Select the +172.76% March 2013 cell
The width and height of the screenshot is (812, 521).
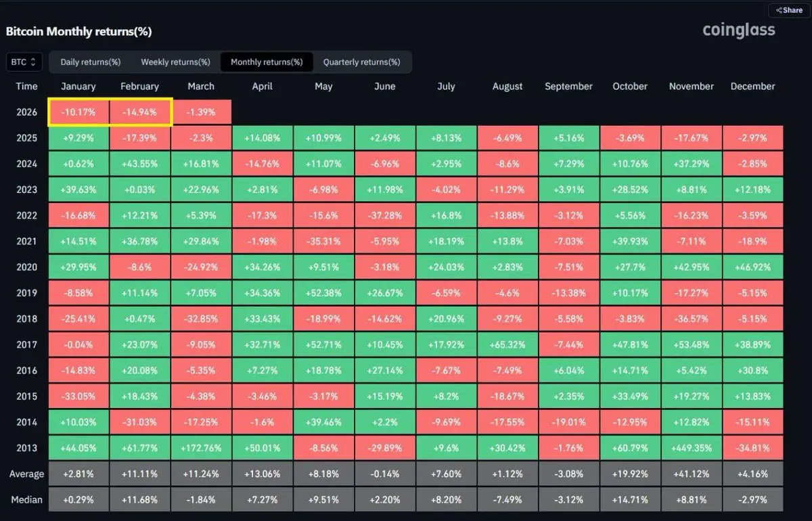(201, 448)
